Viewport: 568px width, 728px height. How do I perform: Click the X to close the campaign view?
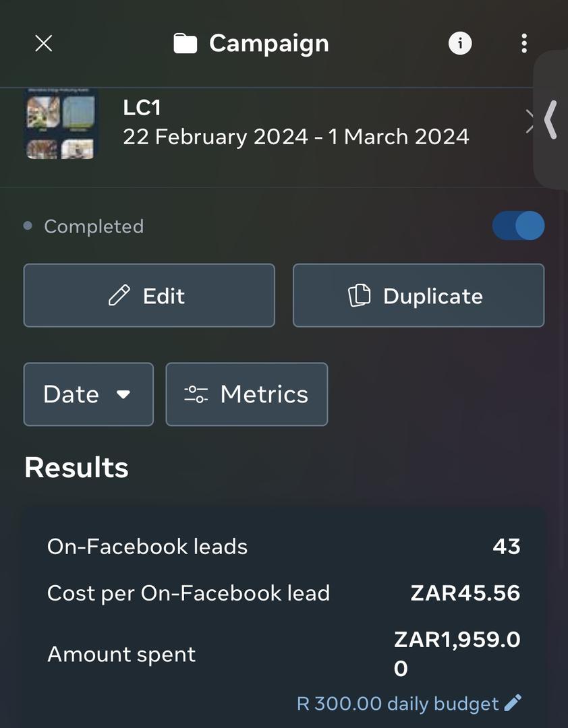tap(43, 42)
